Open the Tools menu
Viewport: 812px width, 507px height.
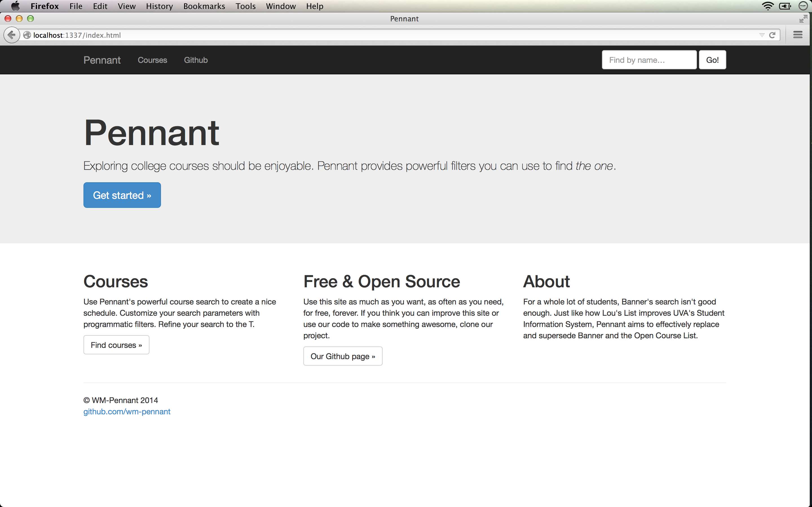[245, 6]
